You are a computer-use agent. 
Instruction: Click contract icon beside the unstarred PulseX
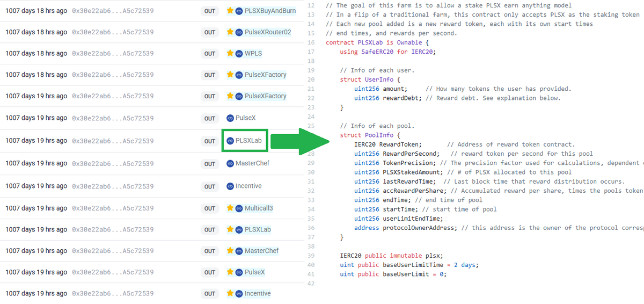[230, 118]
